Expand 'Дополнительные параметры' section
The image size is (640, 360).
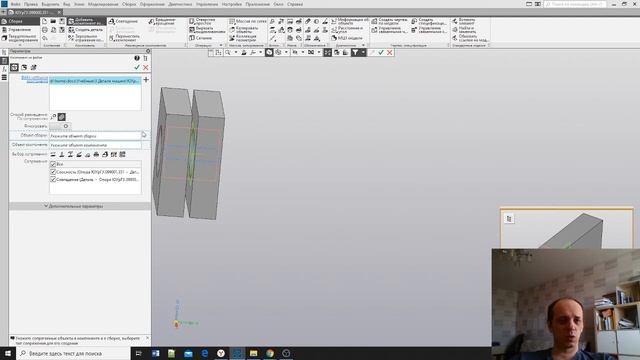click(80, 206)
